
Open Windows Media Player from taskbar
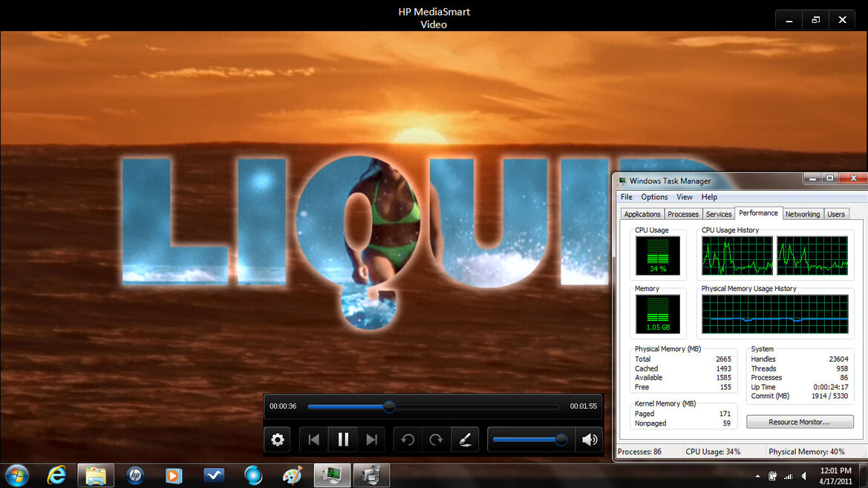coord(174,475)
